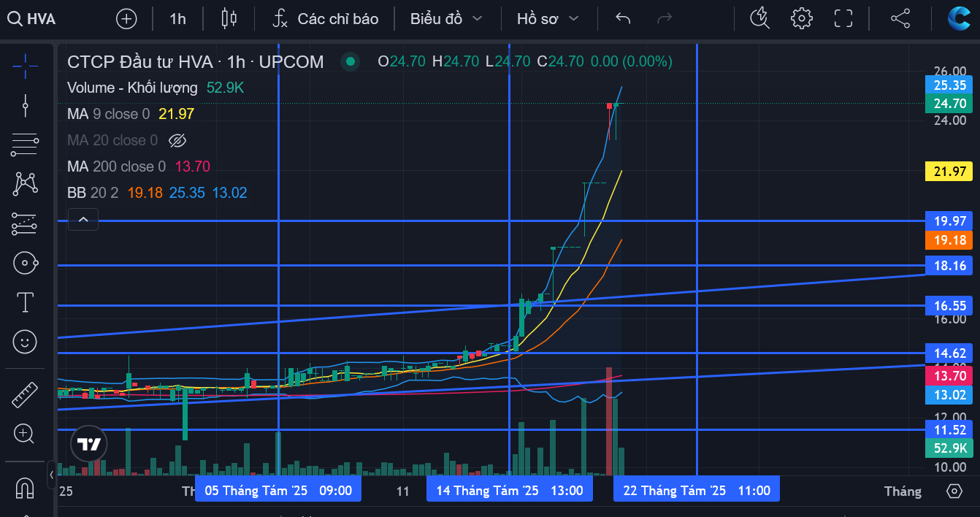The width and height of the screenshot is (980, 517).
Task: Select the 14.62 horizontal line price label
Action: [x=950, y=353]
